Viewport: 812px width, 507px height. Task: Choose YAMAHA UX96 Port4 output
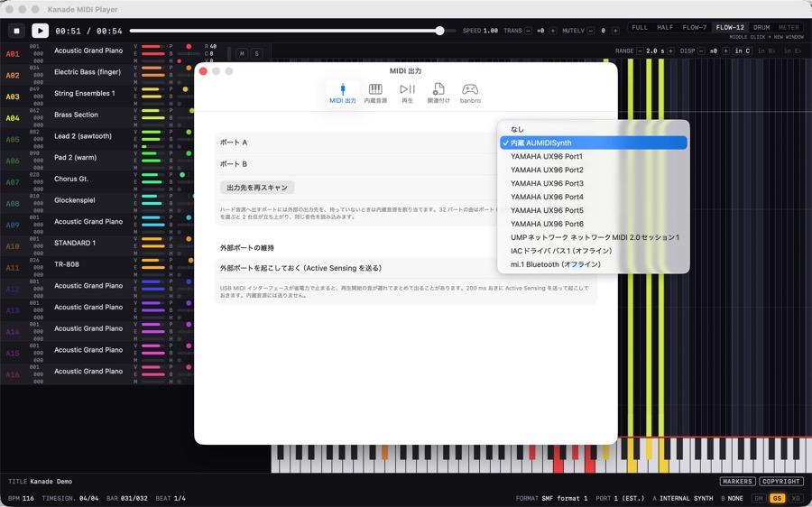coord(594,197)
